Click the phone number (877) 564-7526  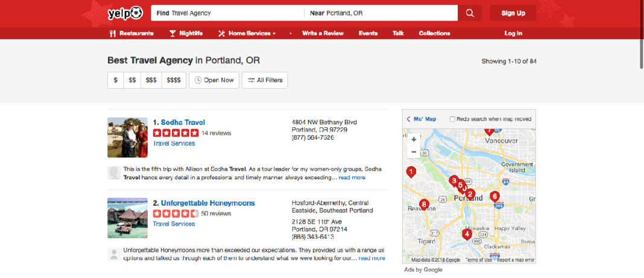313,137
